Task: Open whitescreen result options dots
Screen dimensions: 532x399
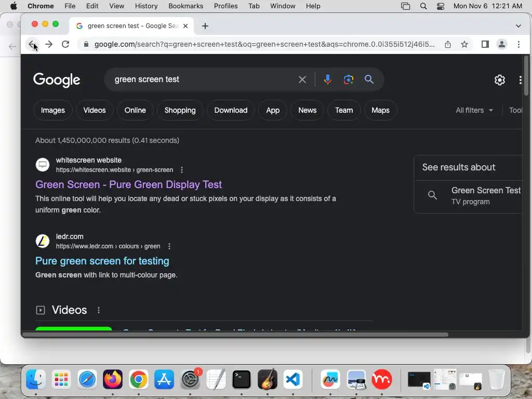Action: pyautogui.click(x=182, y=170)
